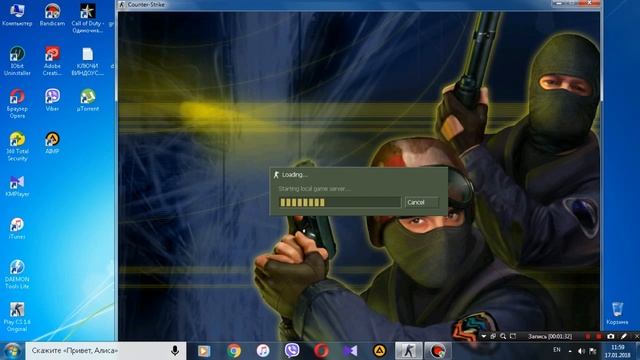Open Google Chrome from the taskbar
Screen dimensions: 640x360
coord(234,351)
